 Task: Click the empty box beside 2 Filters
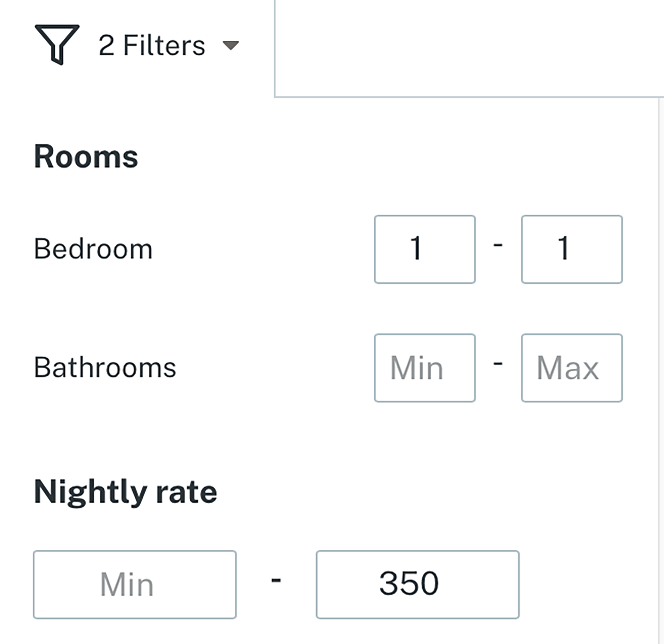pyautogui.click(x=469, y=48)
